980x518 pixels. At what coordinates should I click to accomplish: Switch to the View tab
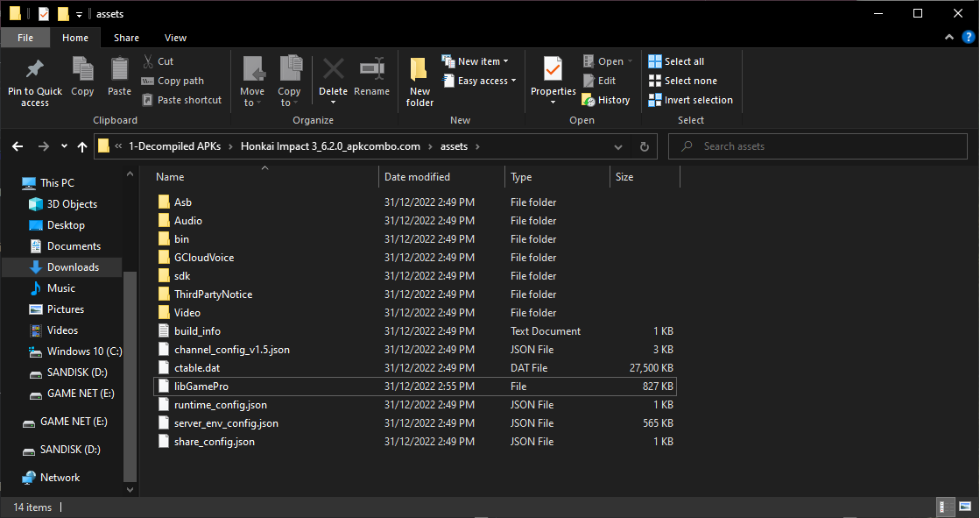click(x=175, y=38)
